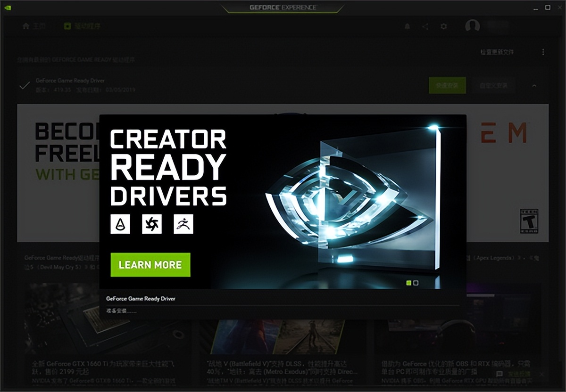
Task: Open the three-dot more options menu
Action: 543,52
